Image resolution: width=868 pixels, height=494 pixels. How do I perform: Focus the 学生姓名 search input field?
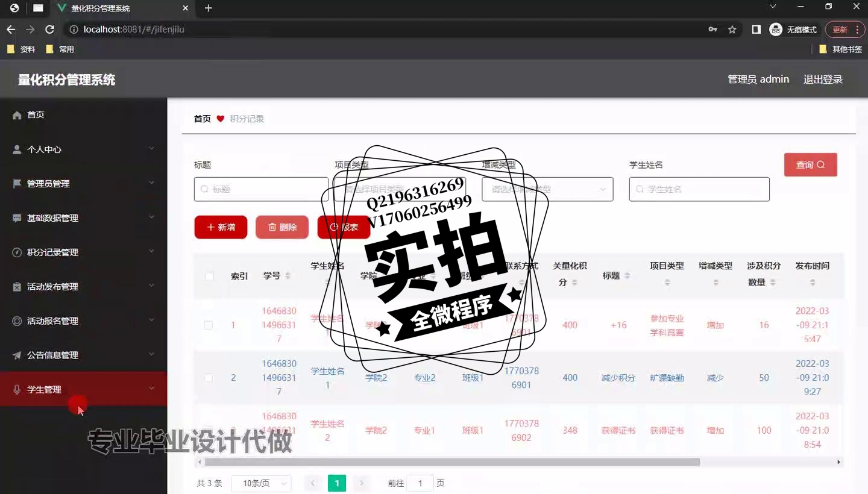tap(699, 189)
